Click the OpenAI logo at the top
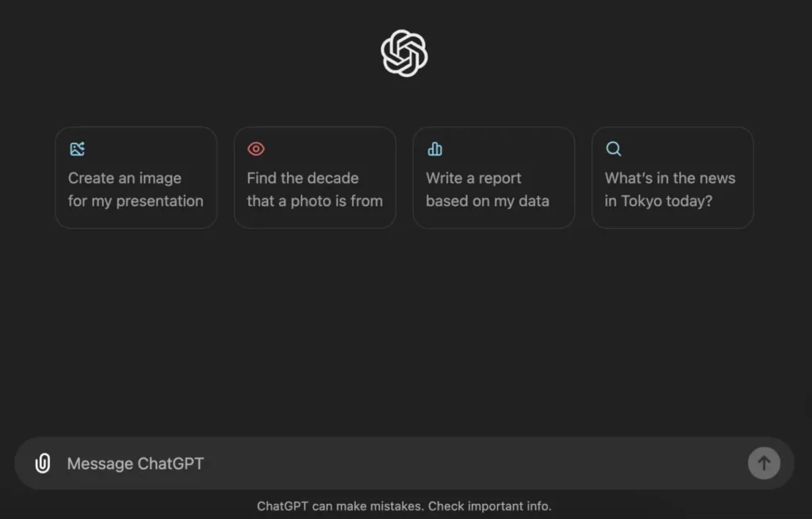Screen dimensions: 812x519 (x=404, y=53)
